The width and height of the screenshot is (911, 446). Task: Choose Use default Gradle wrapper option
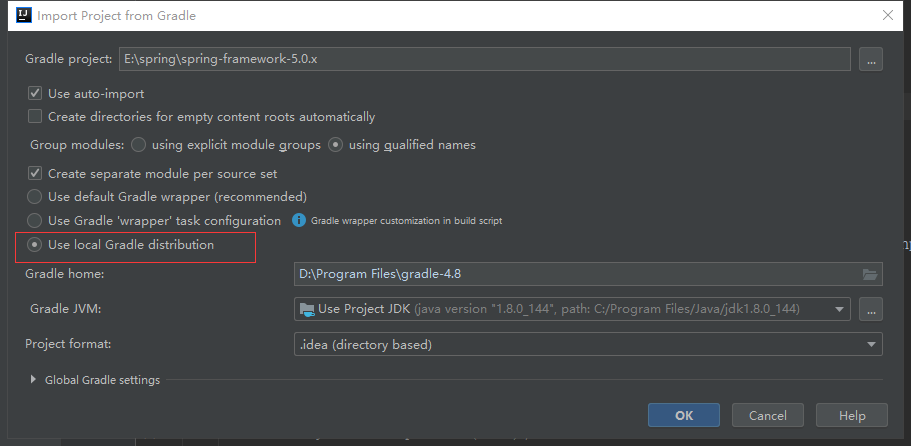tap(35, 197)
